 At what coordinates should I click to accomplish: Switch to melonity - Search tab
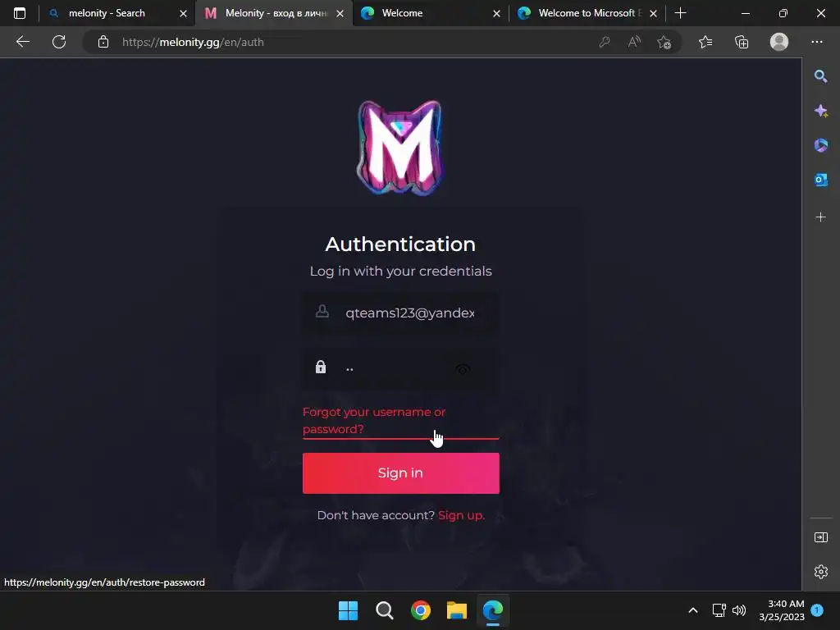pyautogui.click(x=107, y=13)
